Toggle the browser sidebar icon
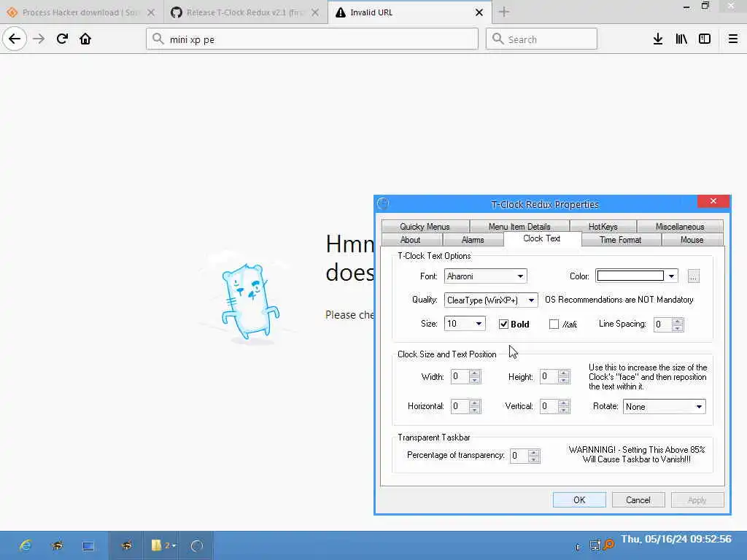 point(705,39)
